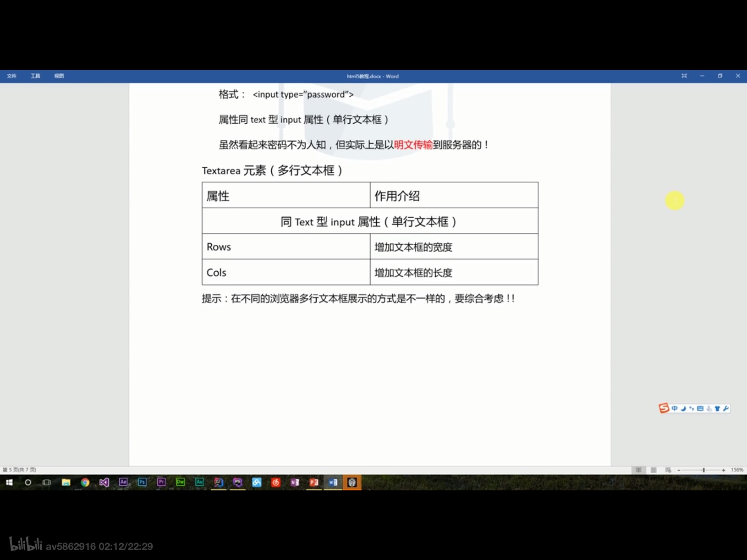Toggle Chinese/English punctuation on the Sogou bar

click(x=692, y=408)
